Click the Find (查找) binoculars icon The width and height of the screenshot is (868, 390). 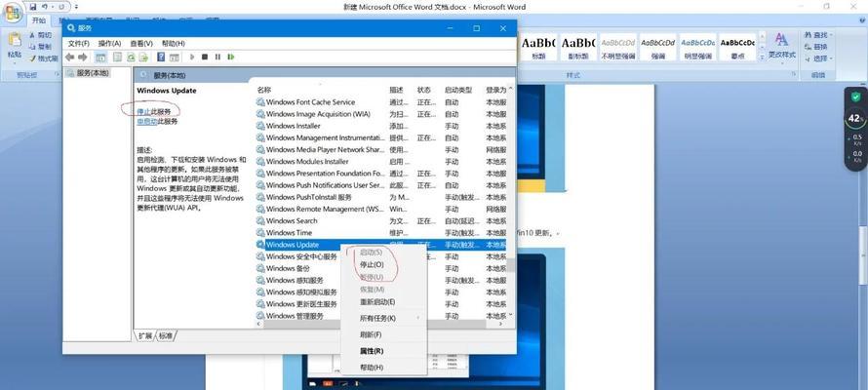point(809,35)
